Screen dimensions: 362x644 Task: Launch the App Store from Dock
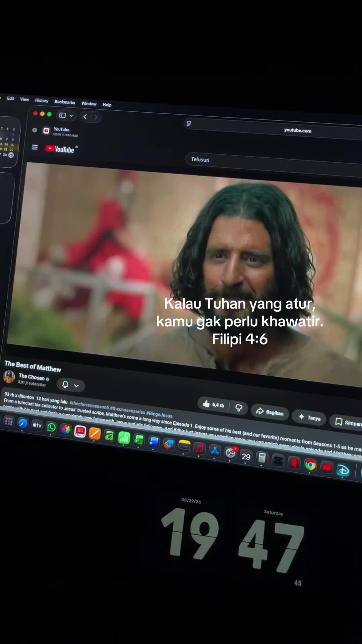(215, 451)
